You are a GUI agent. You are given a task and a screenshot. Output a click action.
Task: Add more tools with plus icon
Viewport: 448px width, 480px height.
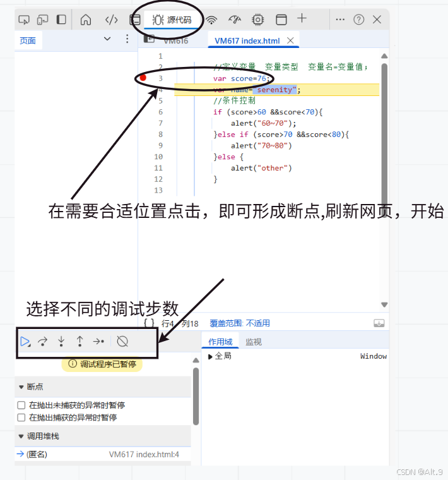(302, 18)
